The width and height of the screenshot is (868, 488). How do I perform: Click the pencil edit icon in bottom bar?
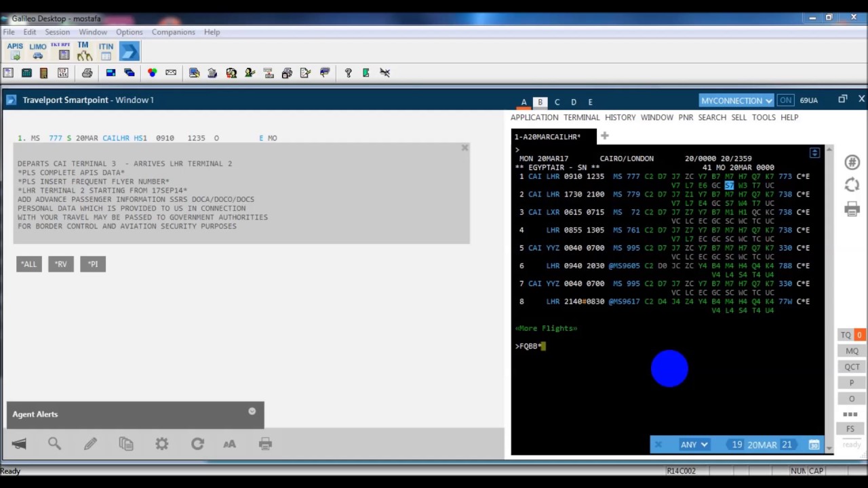(x=90, y=444)
